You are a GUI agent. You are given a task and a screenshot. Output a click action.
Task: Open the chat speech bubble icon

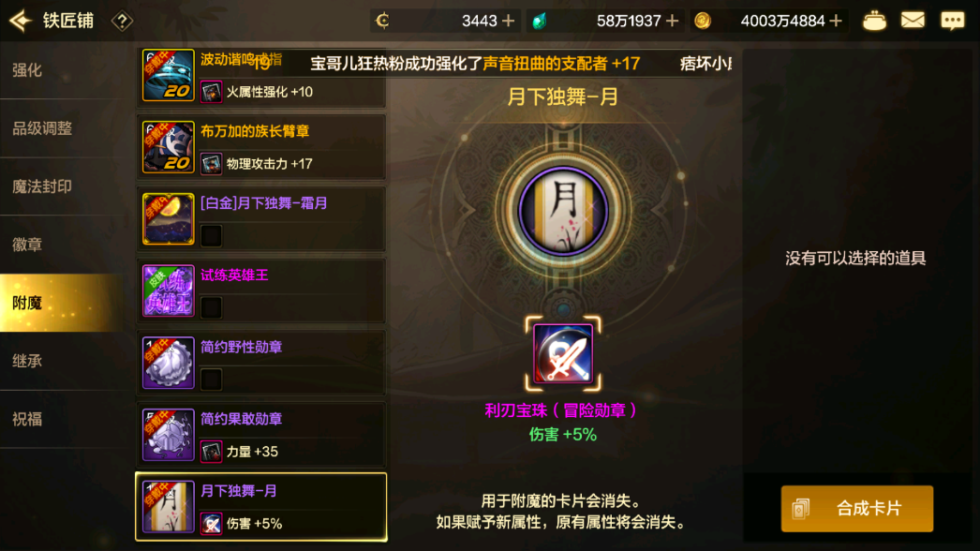tap(953, 21)
